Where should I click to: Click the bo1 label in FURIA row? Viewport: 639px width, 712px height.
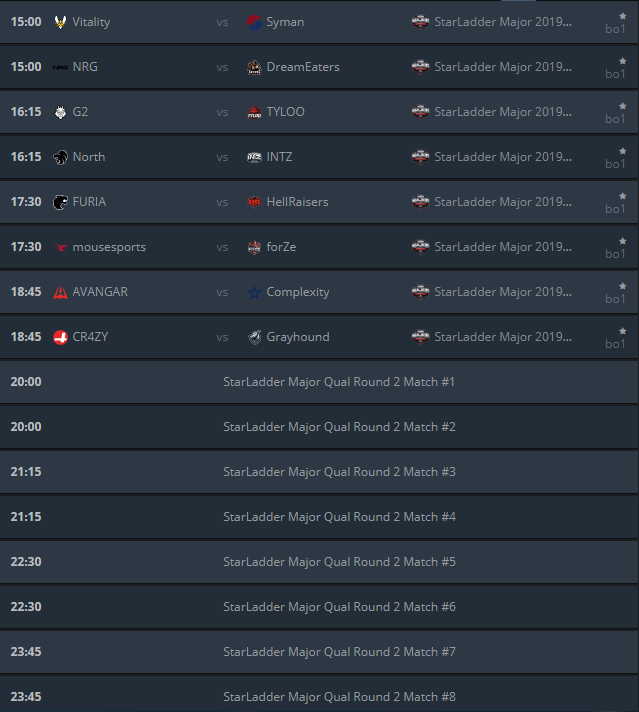click(x=615, y=209)
